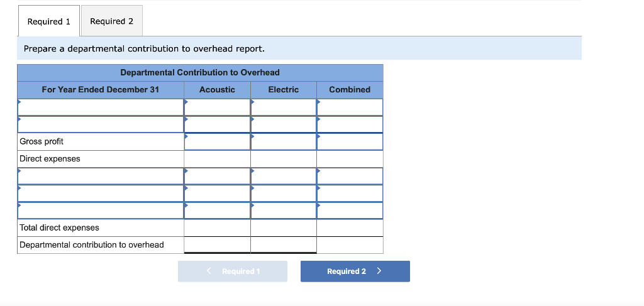
Task: Select Electric cell in Gross profit row
Action: pos(284,141)
